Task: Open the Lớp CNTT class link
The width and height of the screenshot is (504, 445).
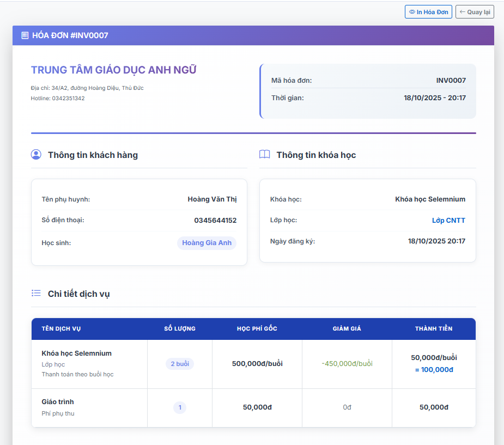Action: (x=448, y=221)
